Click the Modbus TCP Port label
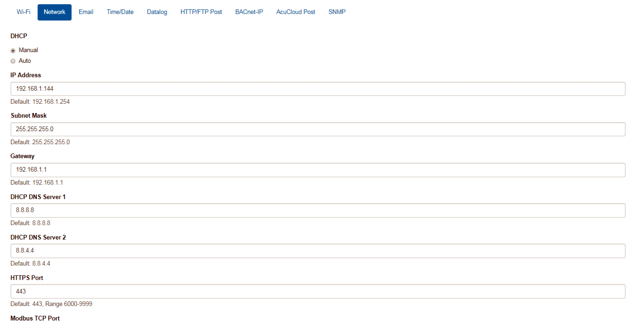The width and height of the screenshot is (644, 327). (35, 318)
